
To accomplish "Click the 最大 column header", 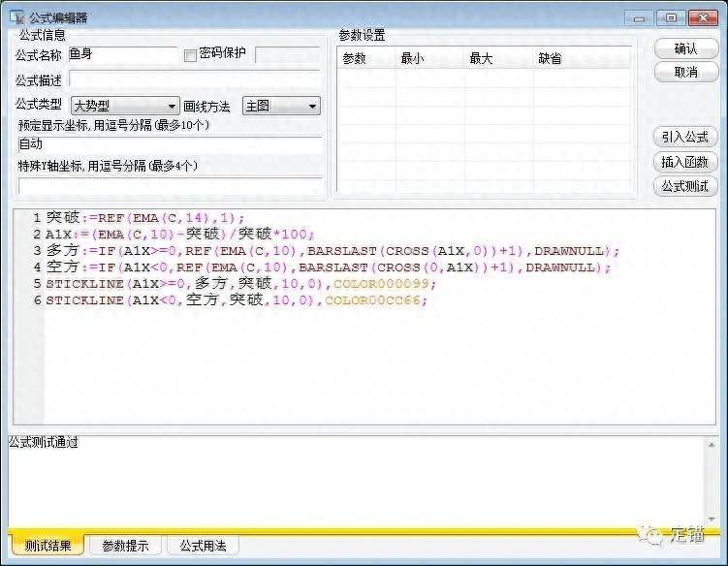I will coord(499,58).
